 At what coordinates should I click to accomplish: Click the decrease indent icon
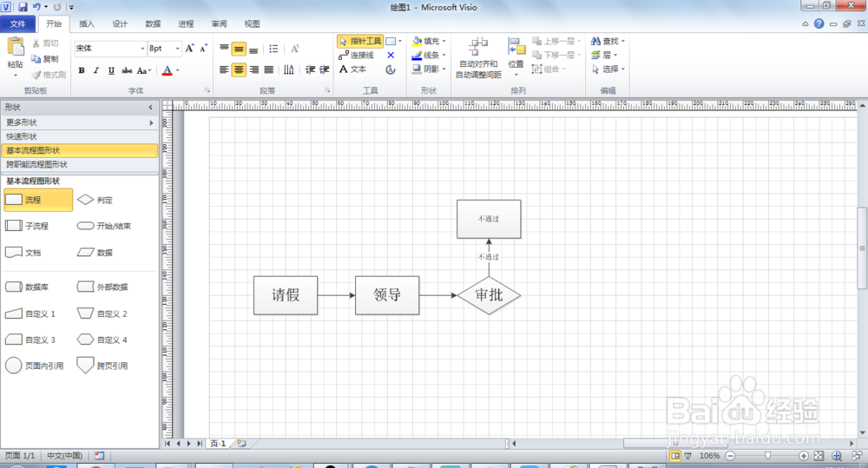coord(310,69)
